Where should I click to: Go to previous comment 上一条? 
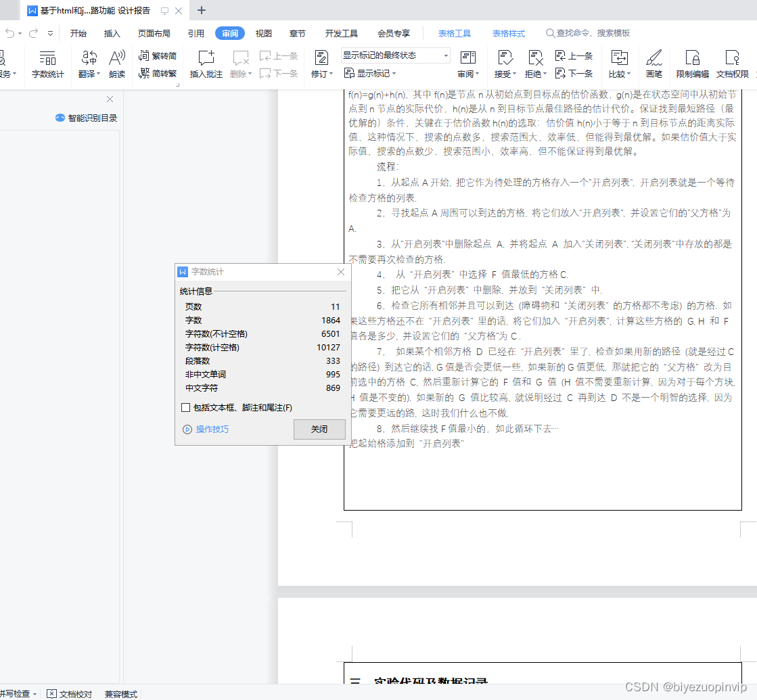279,55
